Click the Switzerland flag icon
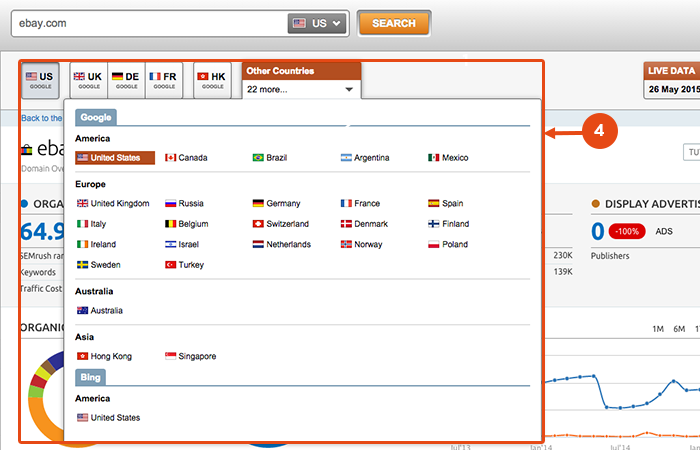The height and width of the screenshot is (450, 700). (x=258, y=224)
